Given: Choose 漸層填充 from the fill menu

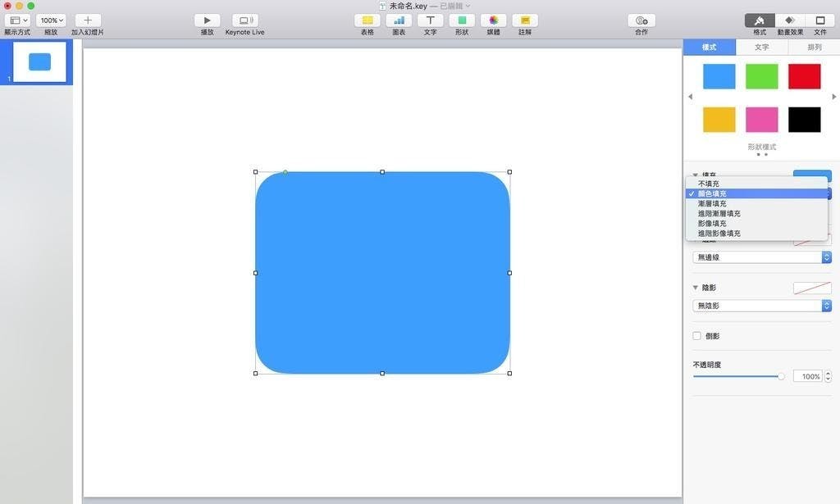Looking at the screenshot, I should 712,203.
